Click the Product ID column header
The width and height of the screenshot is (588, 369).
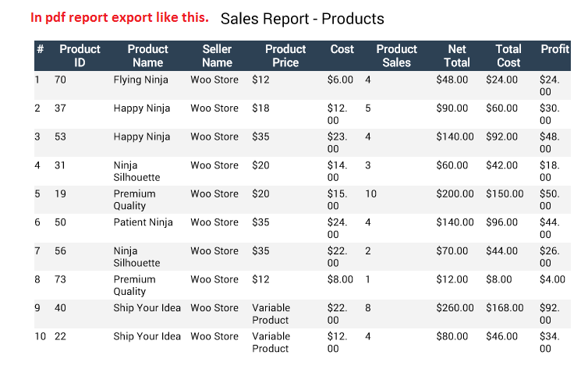click(80, 55)
